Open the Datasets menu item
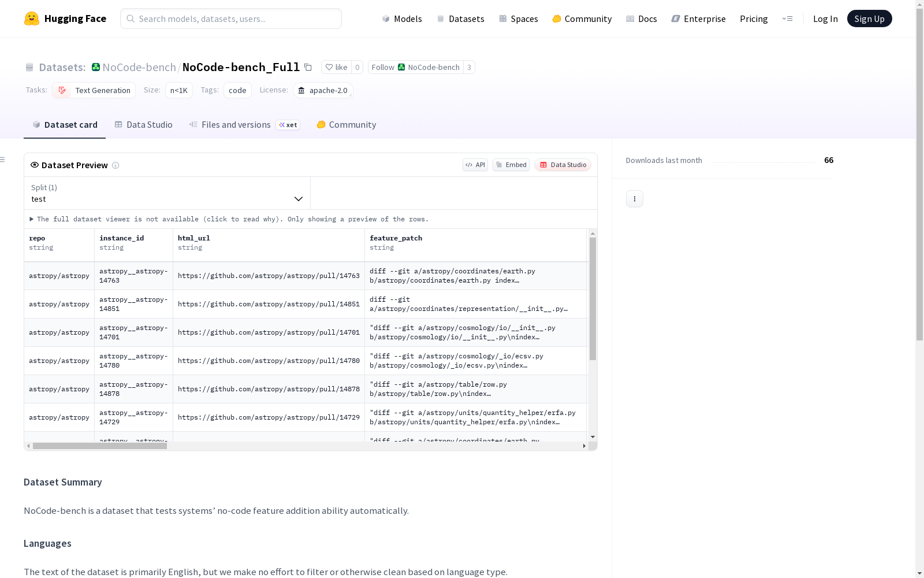The width and height of the screenshot is (924, 578). (460, 18)
